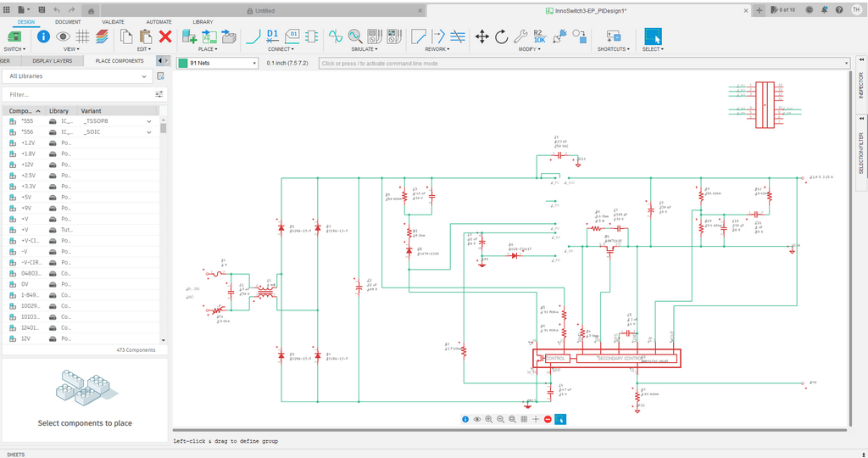Expand variant dropdown for the 555 _TSSOP8 row
Image resolution: width=868 pixels, height=458 pixels.
tap(149, 121)
